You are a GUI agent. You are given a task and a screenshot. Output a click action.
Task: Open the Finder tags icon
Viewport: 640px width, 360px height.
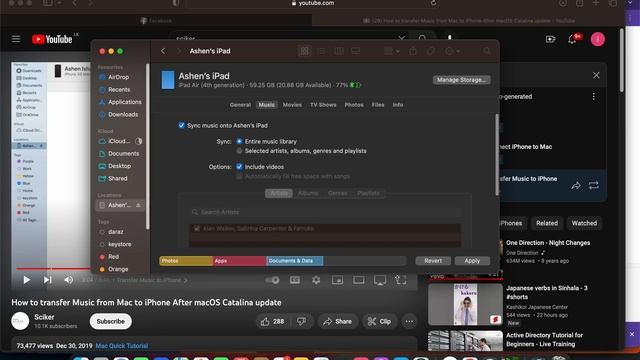pyautogui.click(x=431, y=51)
